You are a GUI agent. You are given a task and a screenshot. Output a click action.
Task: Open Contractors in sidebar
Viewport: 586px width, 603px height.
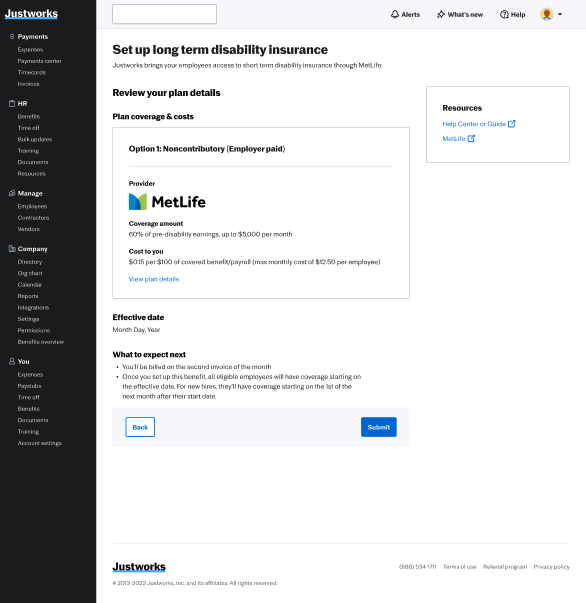(33, 218)
